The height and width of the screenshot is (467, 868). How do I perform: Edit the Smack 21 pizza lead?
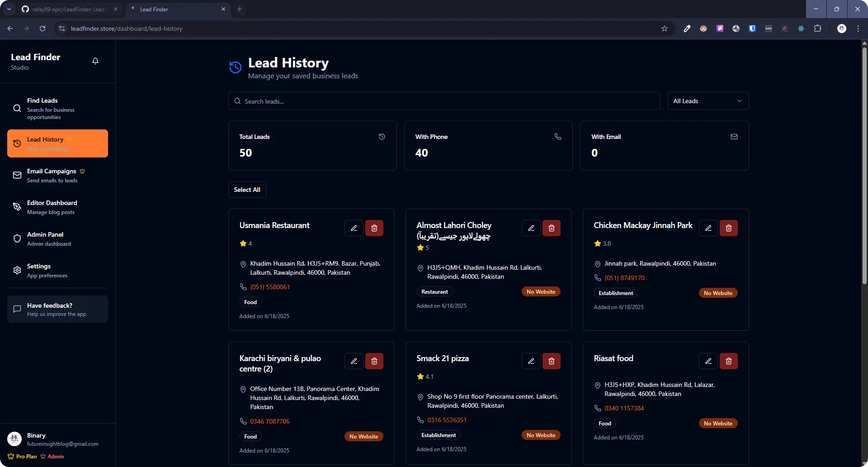531,361
